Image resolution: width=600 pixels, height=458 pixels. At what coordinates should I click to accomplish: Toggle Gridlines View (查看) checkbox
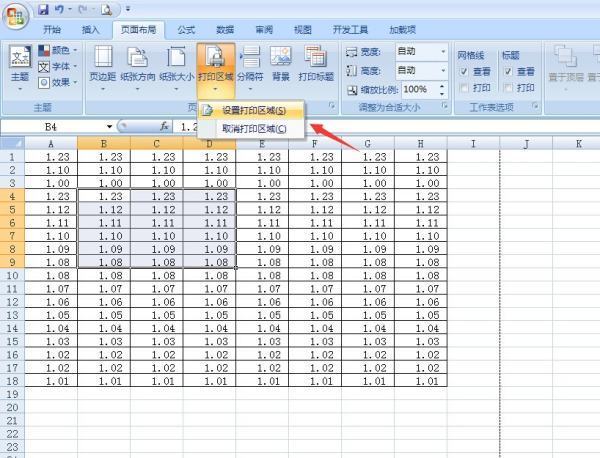[x=464, y=72]
